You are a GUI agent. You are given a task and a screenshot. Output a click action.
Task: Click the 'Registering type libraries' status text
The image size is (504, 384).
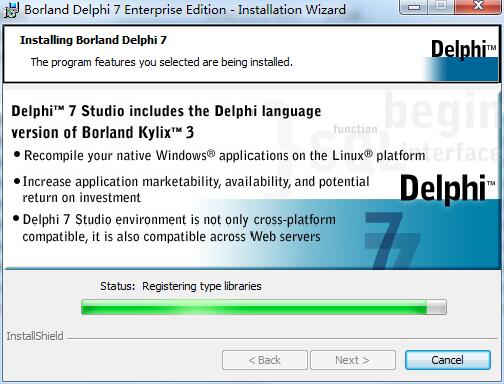pyautogui.click(x=202, y=286)
